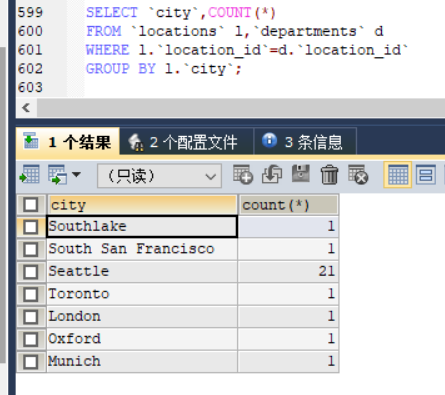Image resolution: width=445 pixels, height=395 pixels.
Task: Toggle the select-all header checkbox
Action: pos(31,205)
